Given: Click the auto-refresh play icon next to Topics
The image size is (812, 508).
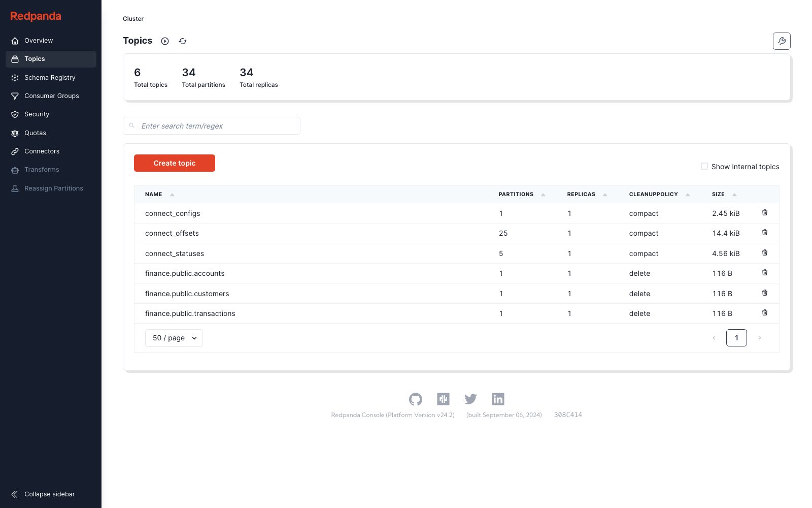Looking at the screenshot, I should [165, 41].
